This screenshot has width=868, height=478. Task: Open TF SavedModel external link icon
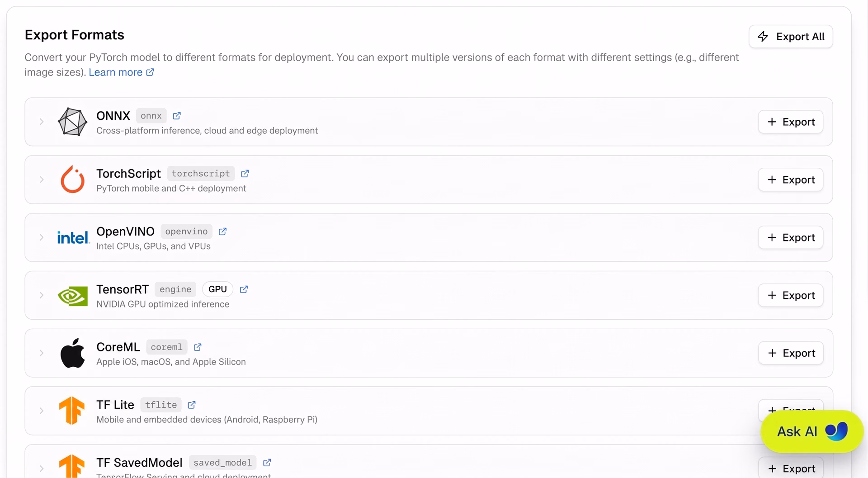[267, 463]
